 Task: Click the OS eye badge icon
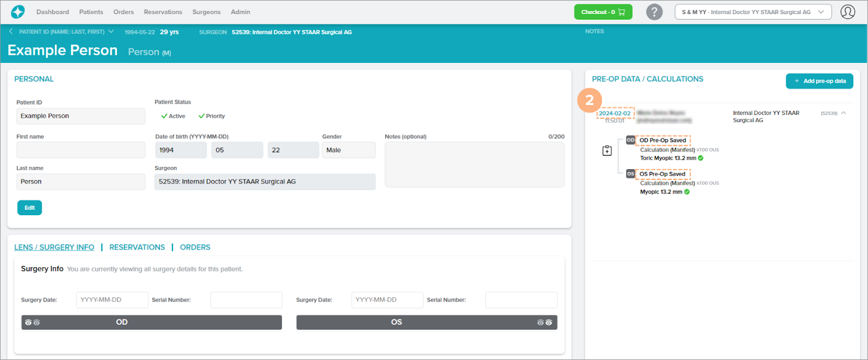(630, 174)
